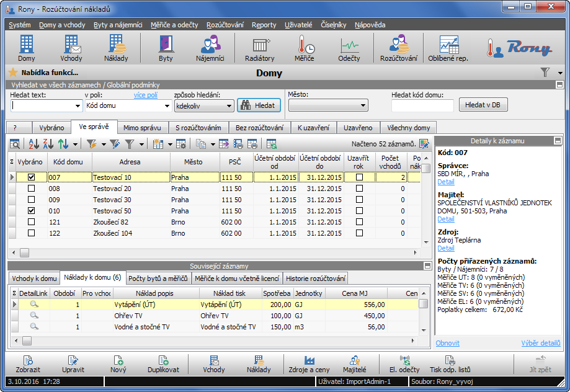
Task: Sort ascending A-Z in grid toolbar
Action: tap(34, 144)
